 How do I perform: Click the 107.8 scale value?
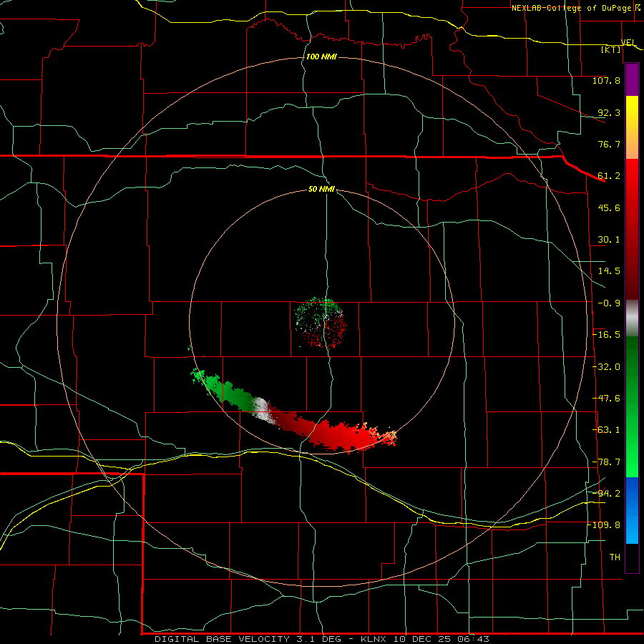pyautogui.click(x=606, y=80)
